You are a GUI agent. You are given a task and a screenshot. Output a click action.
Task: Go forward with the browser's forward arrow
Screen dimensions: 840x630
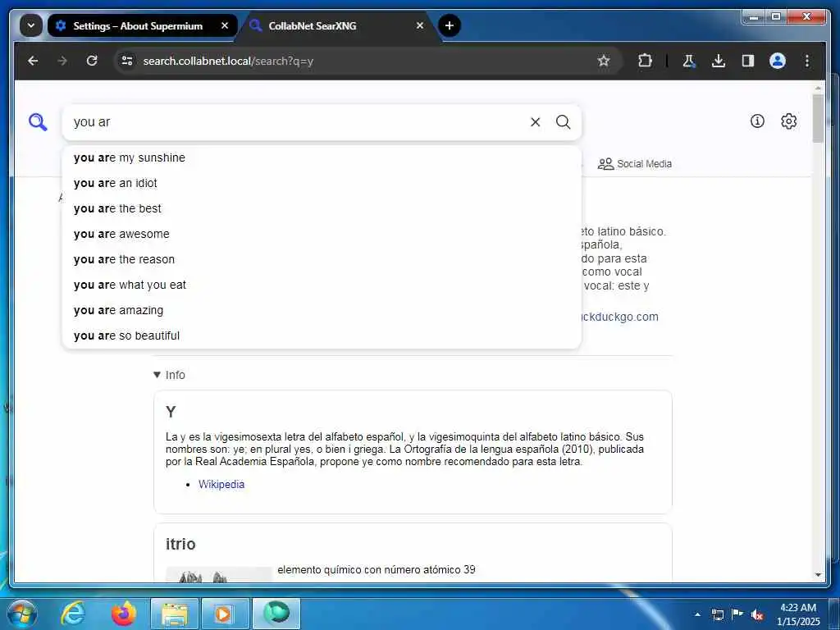(62, 61)
